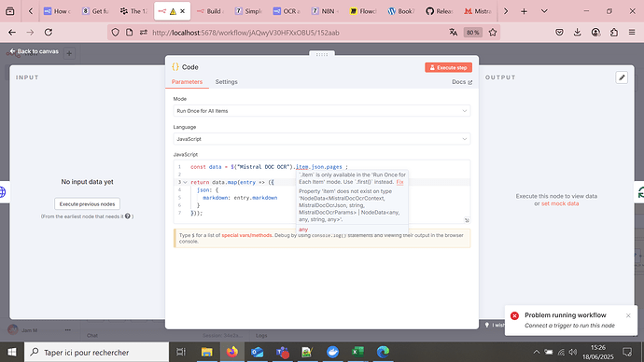The image size is (644, 362).
Task: Open Excel from the taskbar
Action: tap(357, 352)
